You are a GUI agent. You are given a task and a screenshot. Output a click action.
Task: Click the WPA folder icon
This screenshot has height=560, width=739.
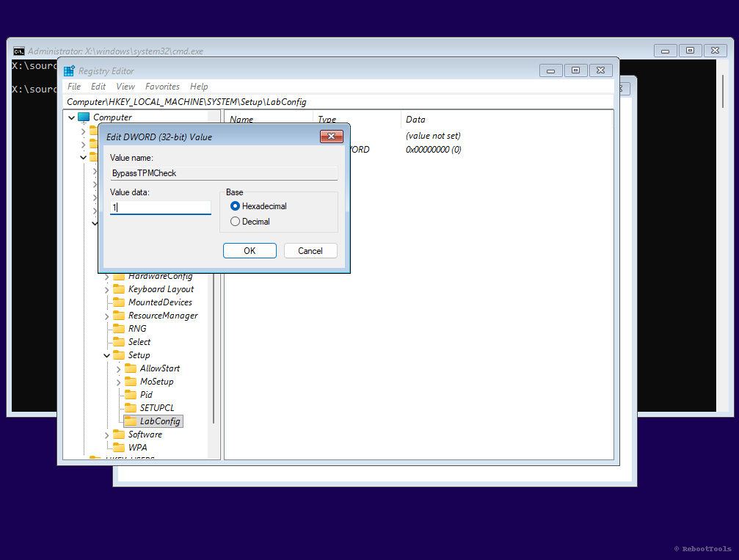click(x=118, y=448)
